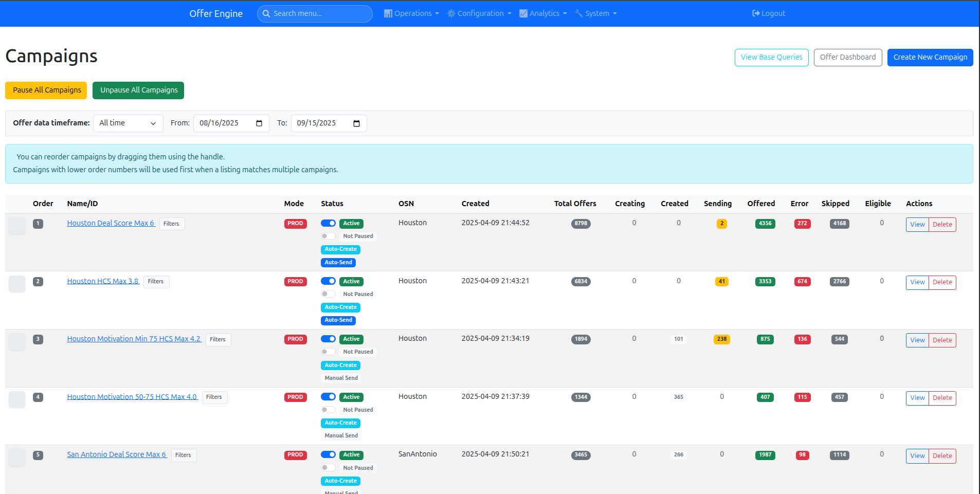
Task: Open the All time timeframe dropdown
Action: pos(128,123)
